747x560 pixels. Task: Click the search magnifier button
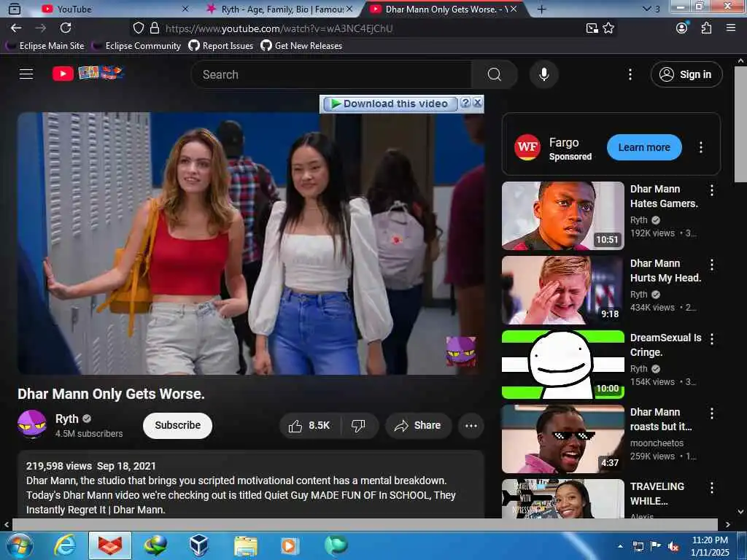(x=494, y=74)
